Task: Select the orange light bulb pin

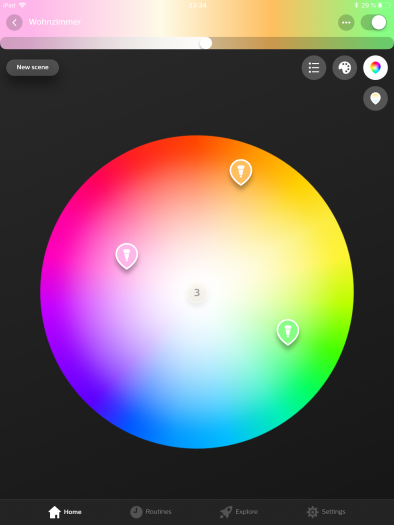Action: click(241, 172)
